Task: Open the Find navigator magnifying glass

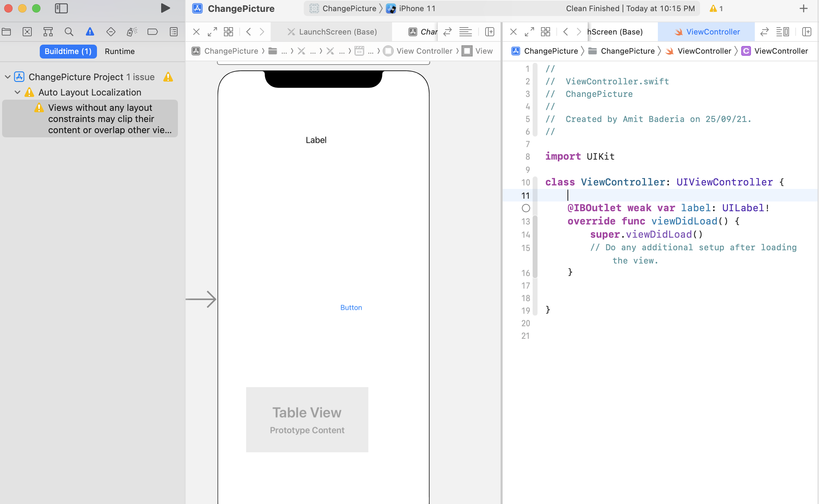Action: point(69,31)
